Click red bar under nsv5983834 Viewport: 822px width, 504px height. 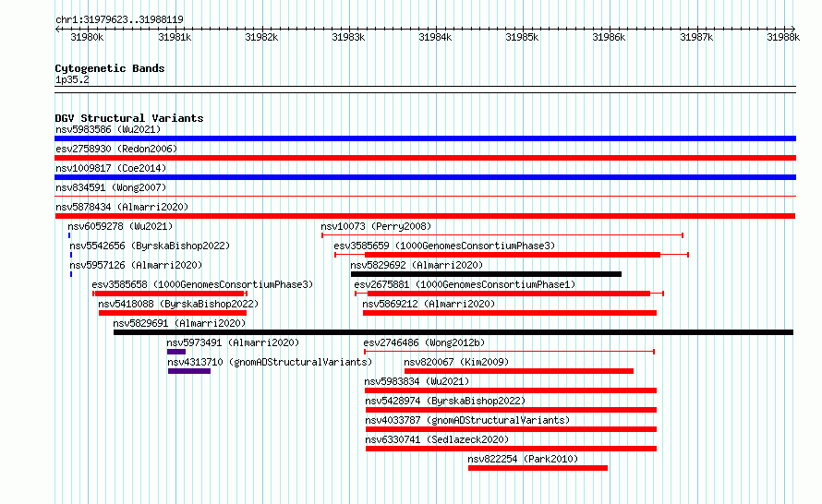(x=511, y=390)
